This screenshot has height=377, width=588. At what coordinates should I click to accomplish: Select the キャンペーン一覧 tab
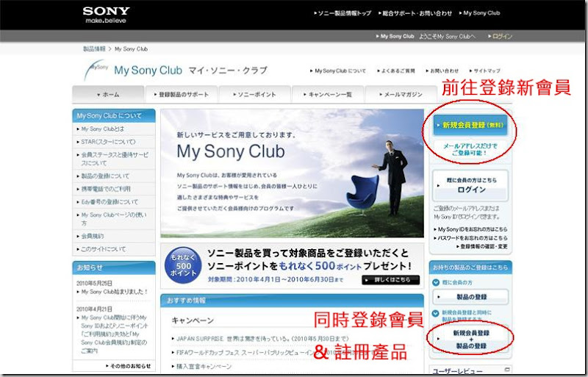328,95
